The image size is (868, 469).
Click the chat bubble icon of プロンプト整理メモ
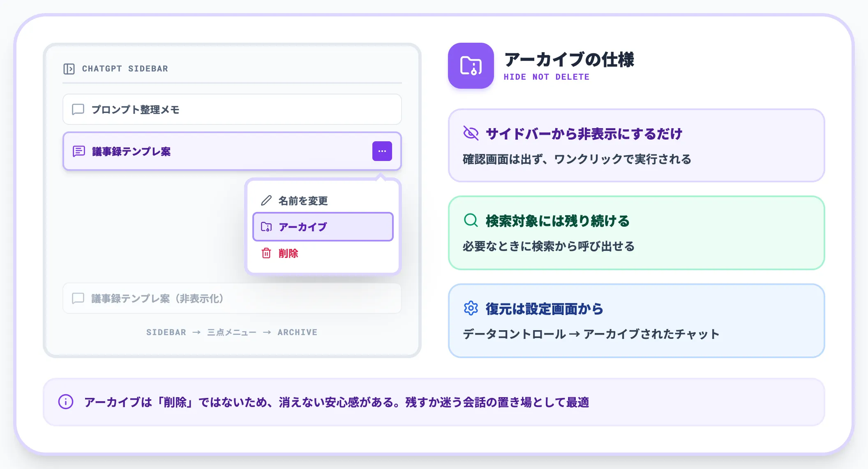78,109
